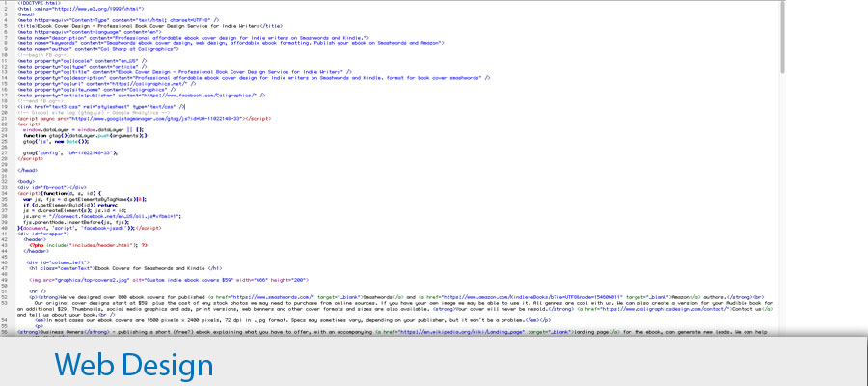This screenshot has height=386, width=868.
Task: Click the div id="column_left" line
Action: [59, 262]
